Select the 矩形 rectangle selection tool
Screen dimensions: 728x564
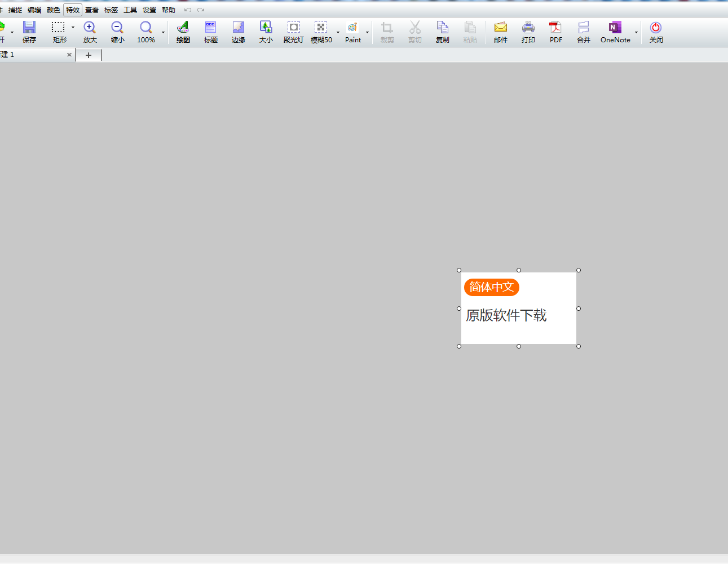[59, 32]
